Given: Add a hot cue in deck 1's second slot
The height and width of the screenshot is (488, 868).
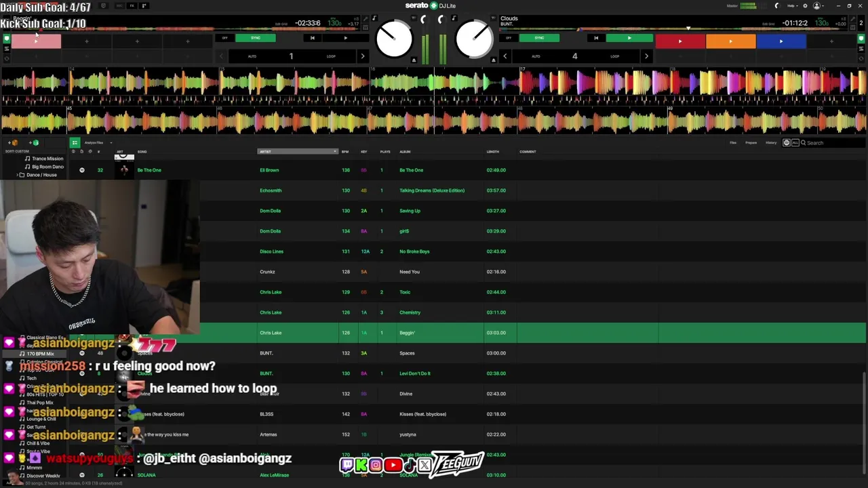Looking at the screenshot, I should pyautogui.click(x=86, y=41).
